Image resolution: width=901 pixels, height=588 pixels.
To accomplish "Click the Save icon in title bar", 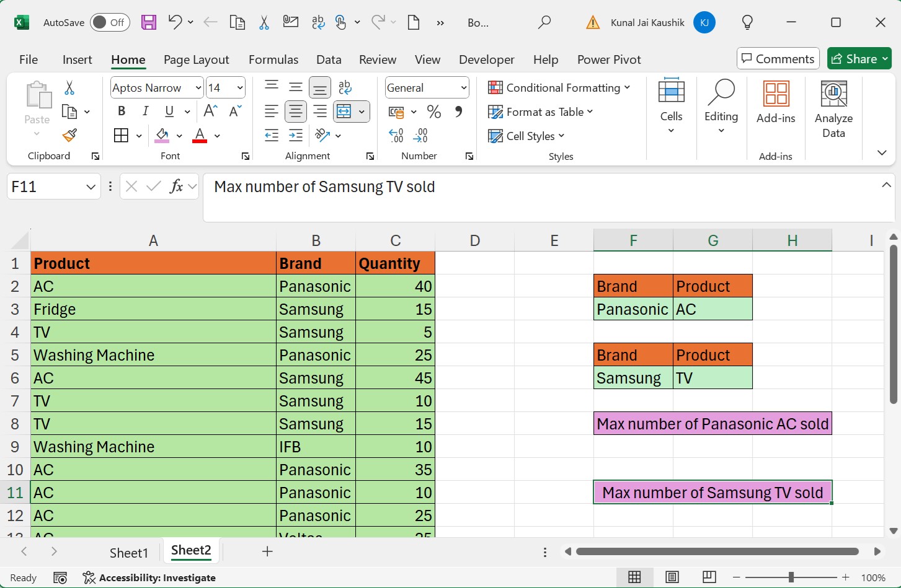I will [149, 23].
